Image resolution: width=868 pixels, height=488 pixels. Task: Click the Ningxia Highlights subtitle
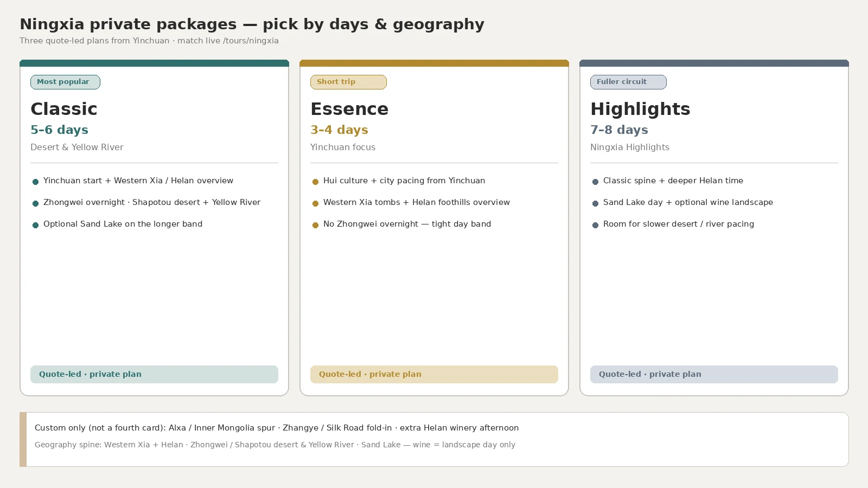click(630, 147)
